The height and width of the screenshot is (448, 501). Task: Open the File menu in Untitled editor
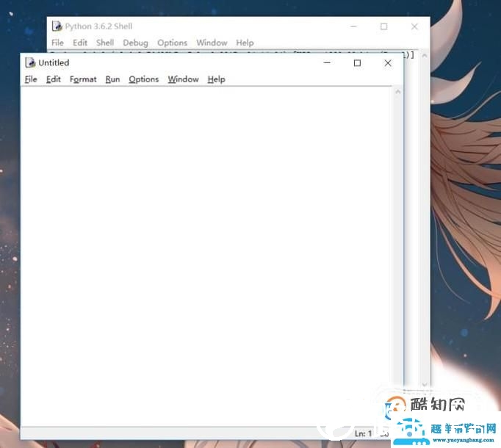pyautogui.click(x=31, y=79)
